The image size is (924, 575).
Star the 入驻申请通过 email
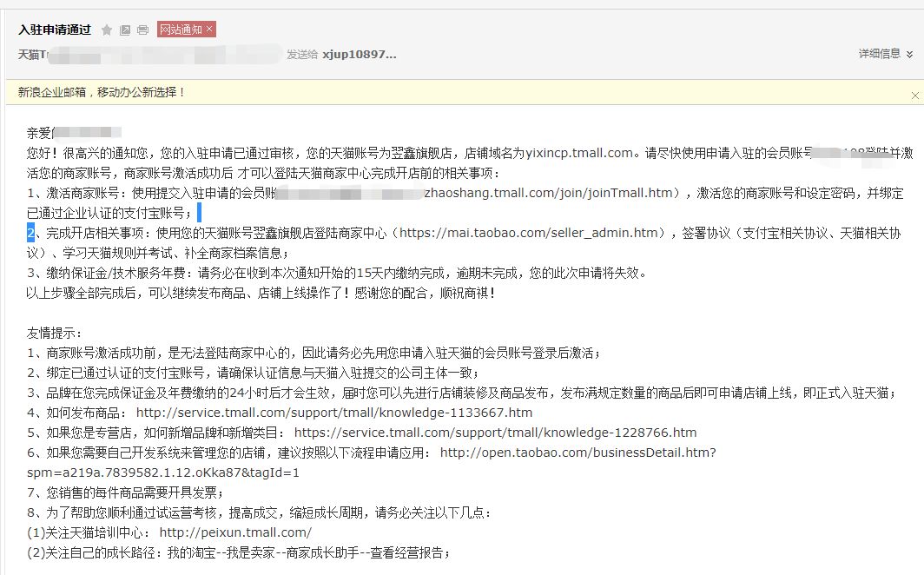tap(107, 30)
